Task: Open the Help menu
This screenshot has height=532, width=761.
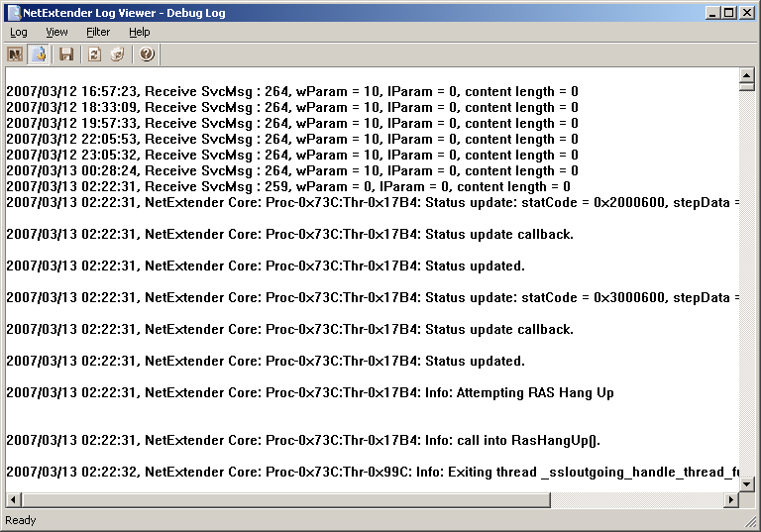Action: [x=139, y=32]
